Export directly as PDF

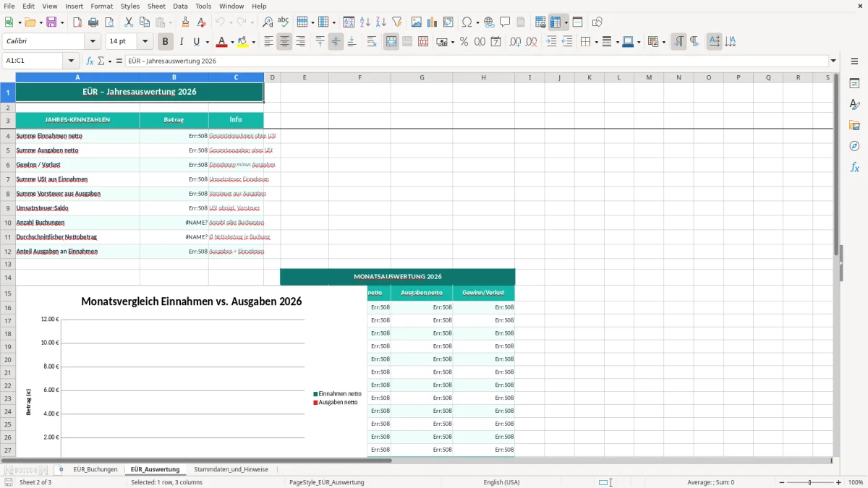77,22
